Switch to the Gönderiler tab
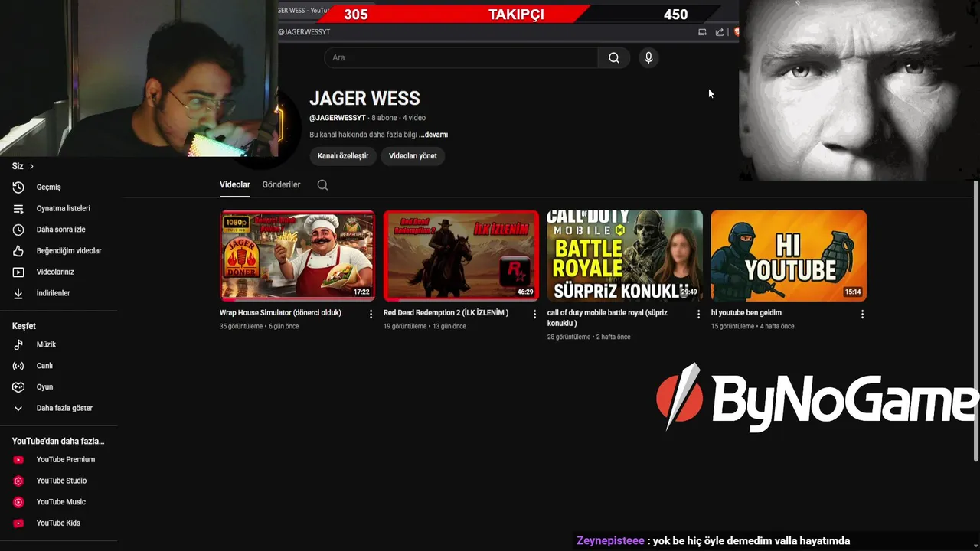 click(281, 184)
